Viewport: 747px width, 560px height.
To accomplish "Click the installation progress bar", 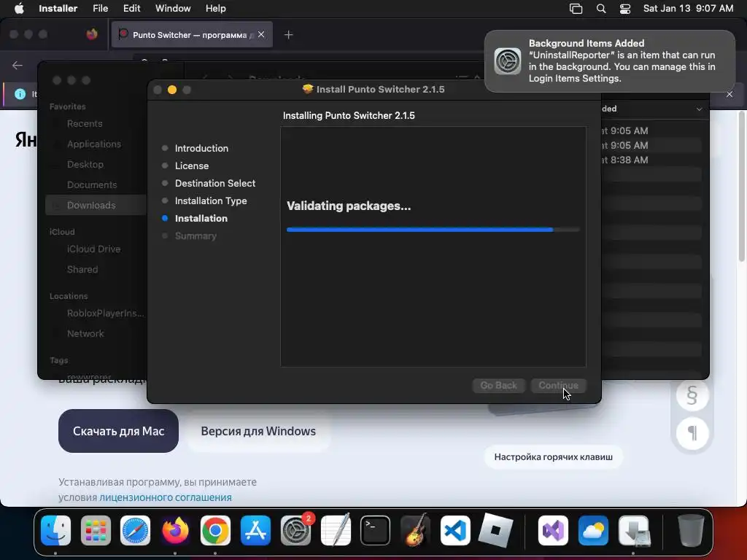I will pyautogui.click(x=433, y=230).
